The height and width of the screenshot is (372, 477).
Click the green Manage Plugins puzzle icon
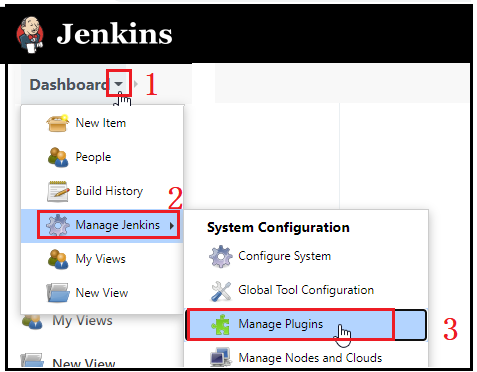pyautogui.click(x=221, y=324)
